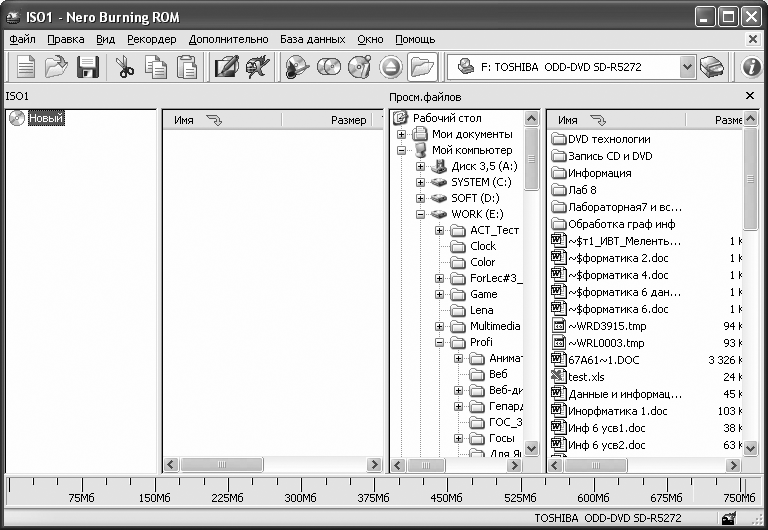
Task: Click the Open compilation toolbar icon
Action: tap(56, 67)
